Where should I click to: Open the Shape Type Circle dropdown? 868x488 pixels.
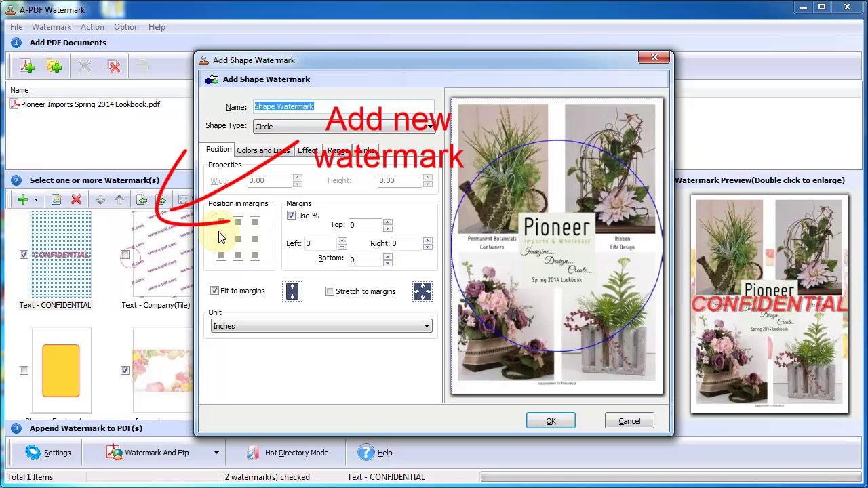point(344,127)
